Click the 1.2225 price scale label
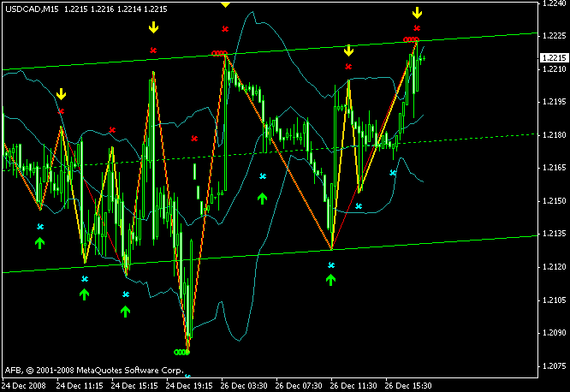The width and height of the screenshot is (570, 392). point(554,36)
